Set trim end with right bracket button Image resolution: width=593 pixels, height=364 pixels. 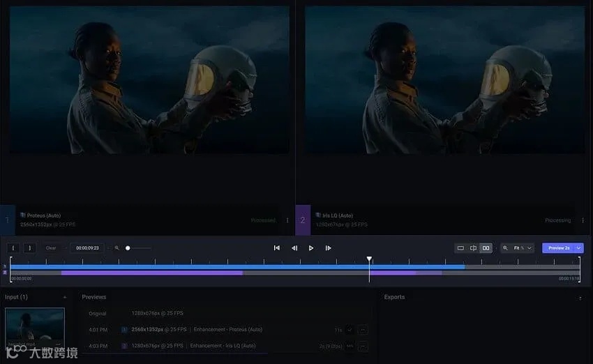29,248
